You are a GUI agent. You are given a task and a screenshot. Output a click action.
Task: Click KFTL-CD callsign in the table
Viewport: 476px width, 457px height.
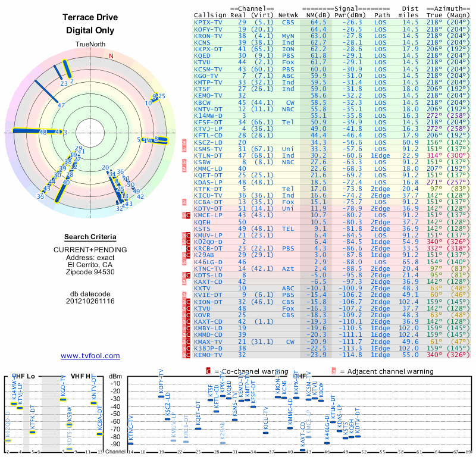click(208, 136)
